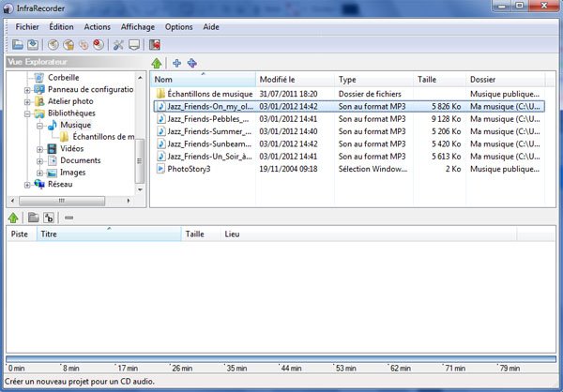Select Échantillons de m... in the tree
This screenshot has width=563, height=392.
tap(103, 137)
